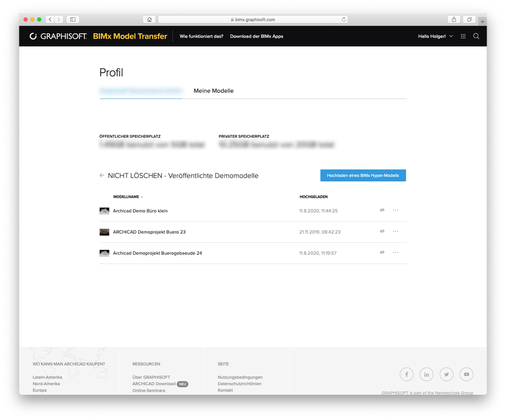Open Kontakt footer link
Screen dimensions: 506x420
225,390
